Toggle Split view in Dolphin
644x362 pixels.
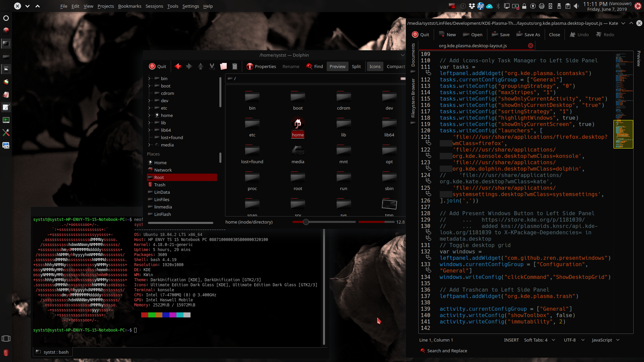[356, 66]
